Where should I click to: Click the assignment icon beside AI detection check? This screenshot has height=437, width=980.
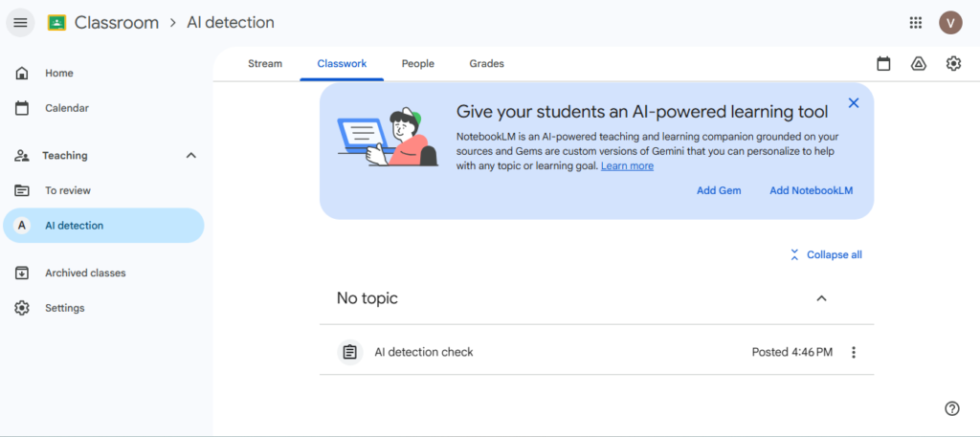coord(350,352)
